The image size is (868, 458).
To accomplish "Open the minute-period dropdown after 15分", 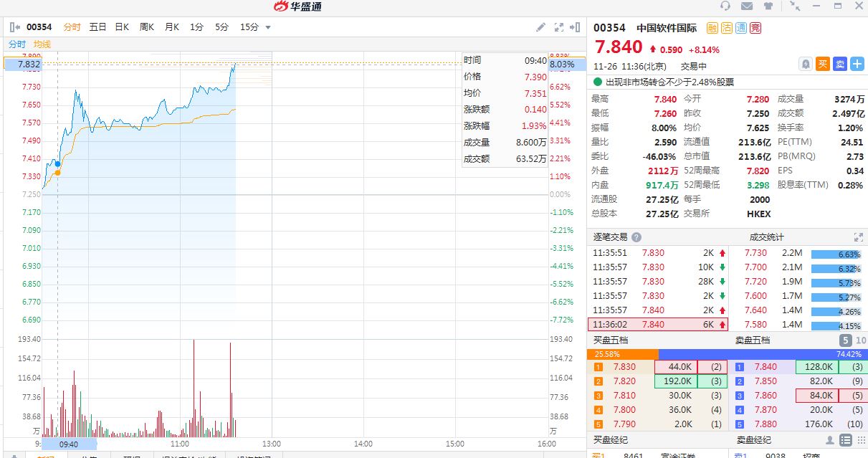I will click(x=268, y=27).
